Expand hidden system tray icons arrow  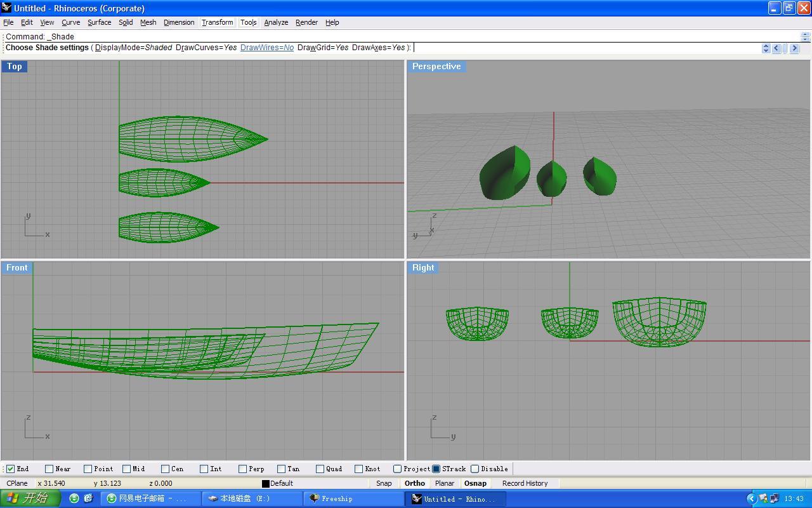tap(752, 498)
